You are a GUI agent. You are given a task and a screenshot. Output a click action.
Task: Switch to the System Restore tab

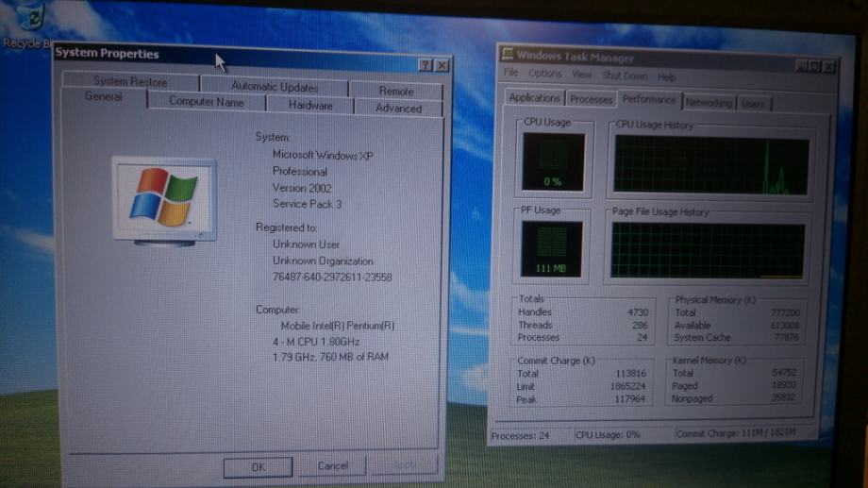coord(130,81)
